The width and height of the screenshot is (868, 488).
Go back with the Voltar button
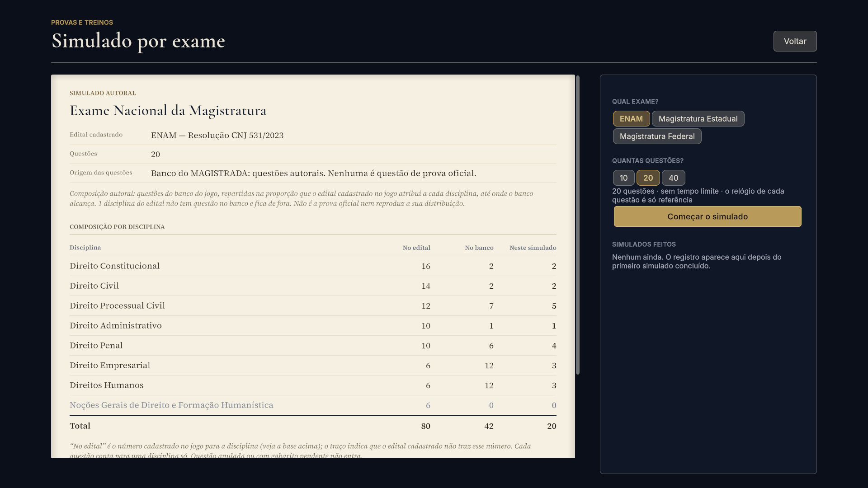(795, 41)
